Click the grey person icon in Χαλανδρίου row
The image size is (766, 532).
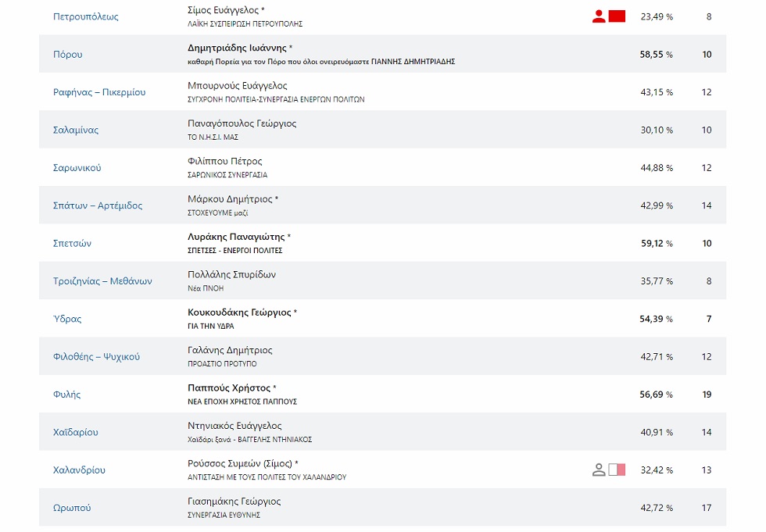tap(599, 470)
